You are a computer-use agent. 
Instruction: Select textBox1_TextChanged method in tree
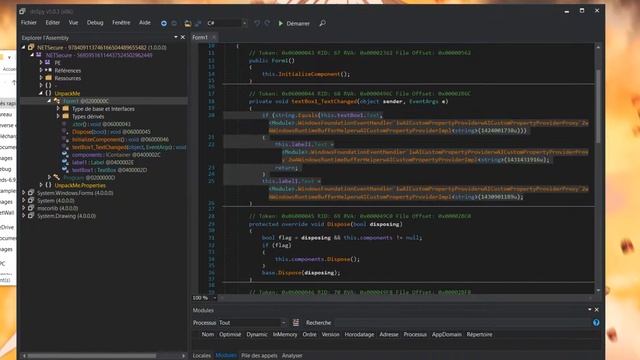point(129,147)
